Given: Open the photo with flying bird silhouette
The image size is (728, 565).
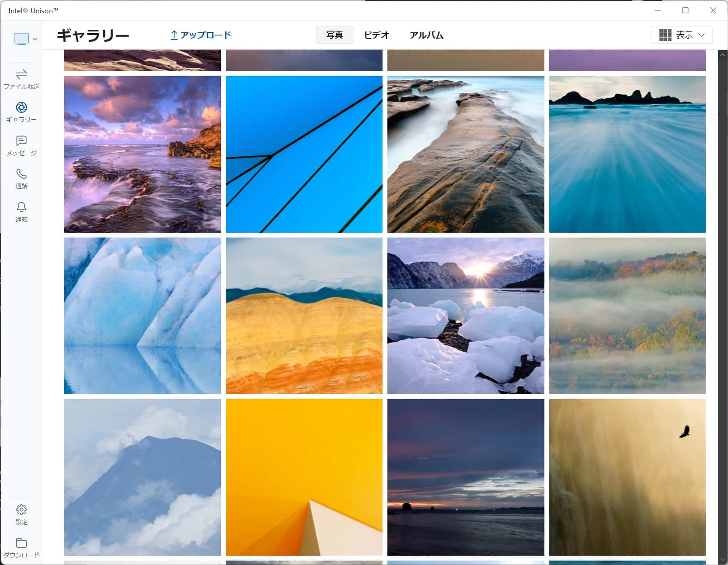Looking at the screenshot, I should tap(627, 477).
